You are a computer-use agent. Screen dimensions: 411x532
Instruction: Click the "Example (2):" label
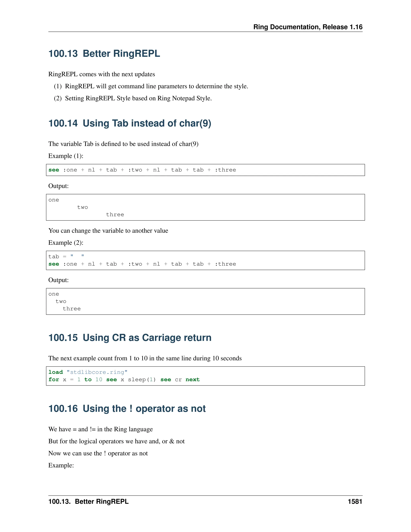(66, 243)
